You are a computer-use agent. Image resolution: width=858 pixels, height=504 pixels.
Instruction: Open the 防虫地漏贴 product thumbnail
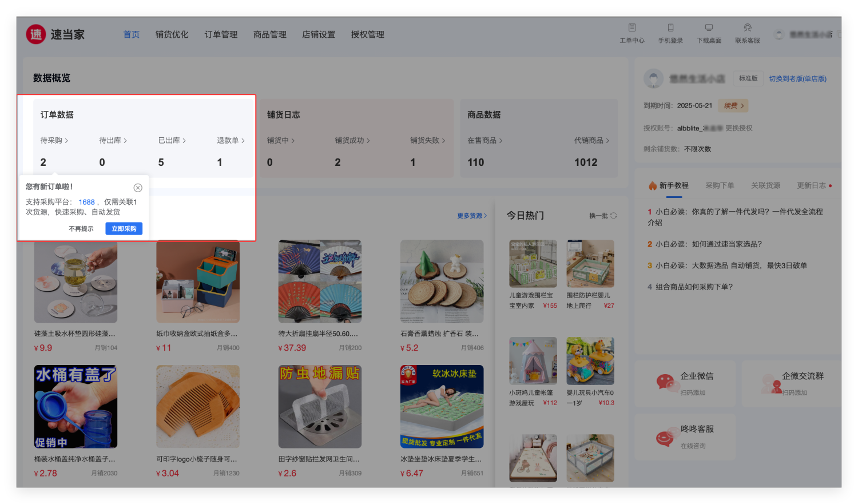click(x=320, y=407)
